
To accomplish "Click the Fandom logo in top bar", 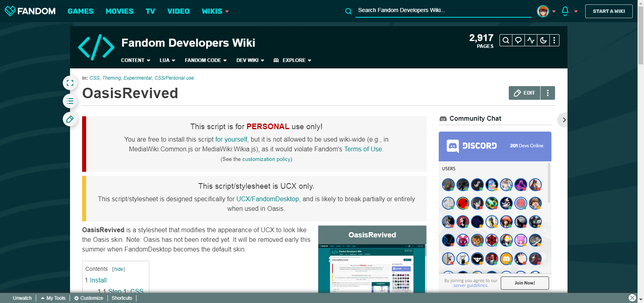I will tap(30, 11).
